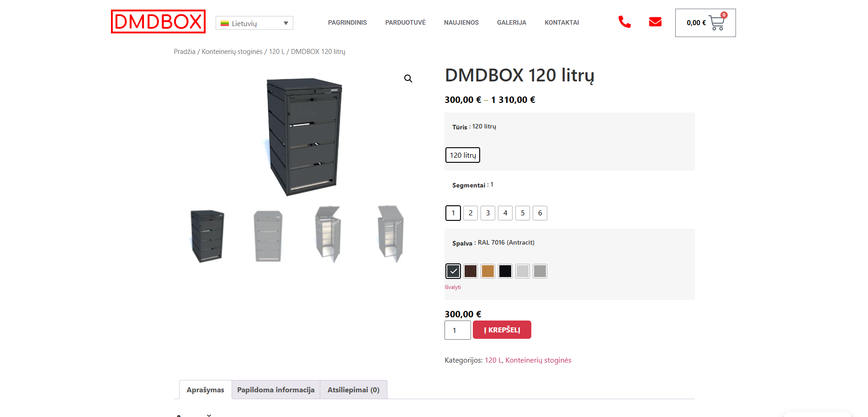
Task: Open the shopping cart icon
Action: click(716, 22)
